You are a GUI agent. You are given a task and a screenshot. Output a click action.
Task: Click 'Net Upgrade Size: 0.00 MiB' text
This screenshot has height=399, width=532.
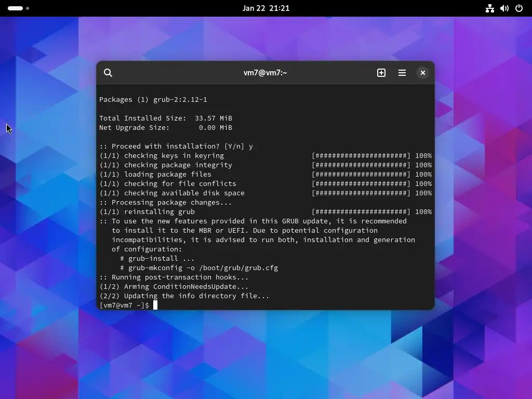coord(166,128)
